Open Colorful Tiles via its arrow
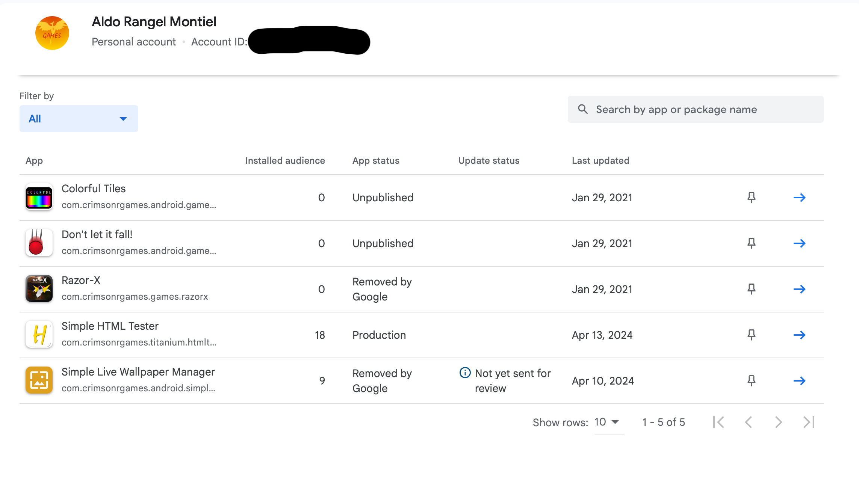859x504 pixels. click(x=799, y=198)
